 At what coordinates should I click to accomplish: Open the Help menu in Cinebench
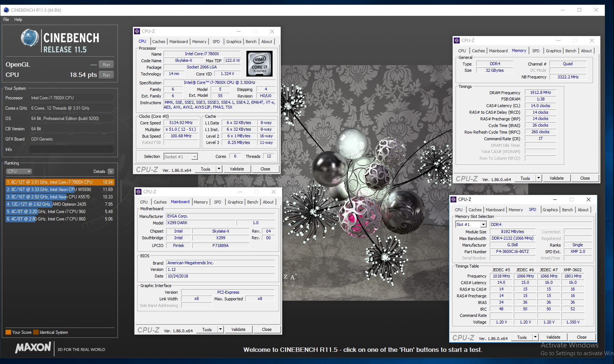[x=18, y=20]
